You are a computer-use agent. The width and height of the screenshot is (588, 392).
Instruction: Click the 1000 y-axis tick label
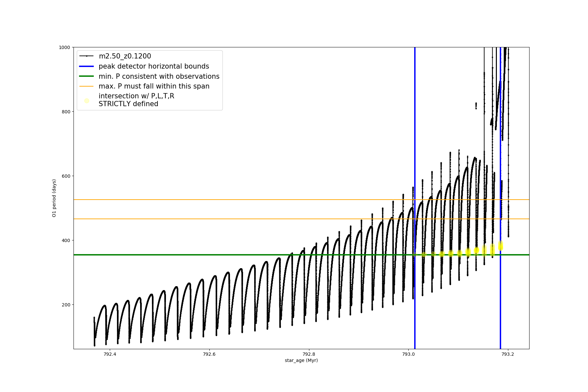pos(64,47)
